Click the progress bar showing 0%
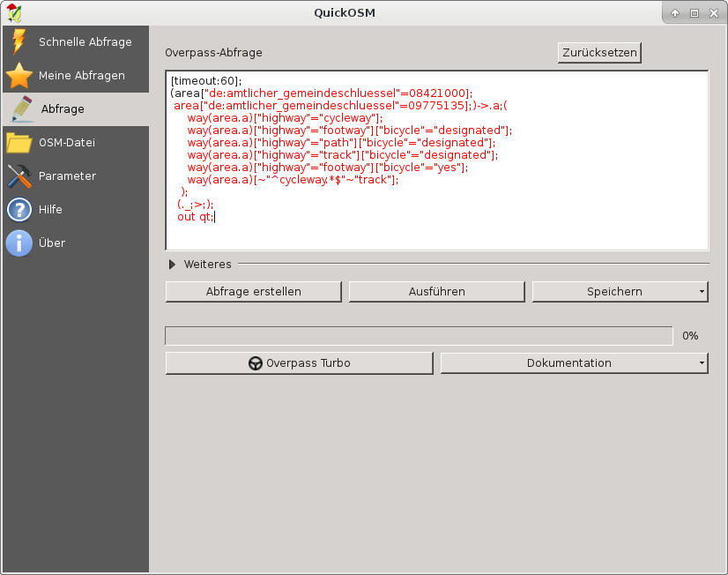 419,336
